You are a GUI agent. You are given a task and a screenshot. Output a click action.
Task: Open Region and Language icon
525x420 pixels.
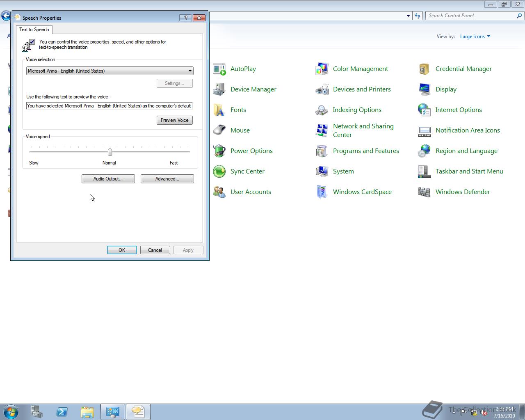point(425,151)
